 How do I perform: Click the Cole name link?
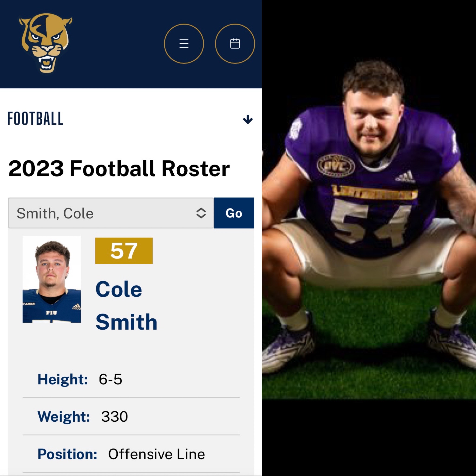pos(119,289)
